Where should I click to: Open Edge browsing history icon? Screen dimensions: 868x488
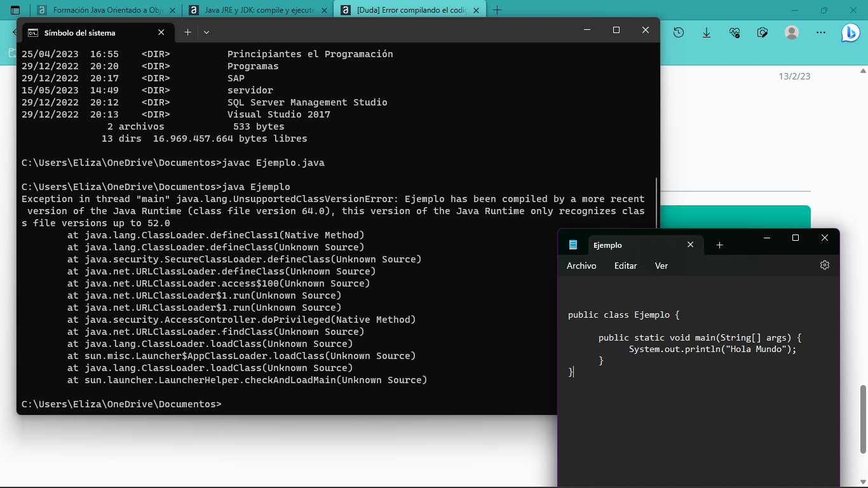click(x=679, y=32)
